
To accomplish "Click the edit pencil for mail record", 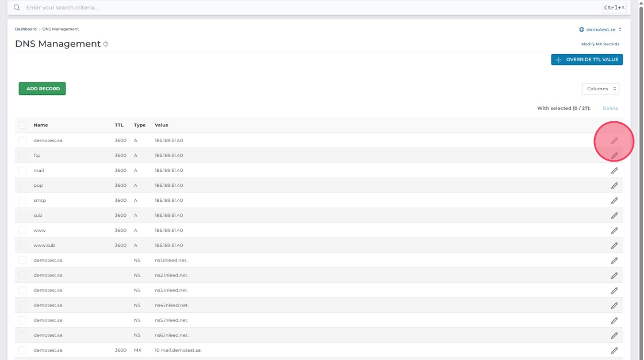I will [614, 171].
